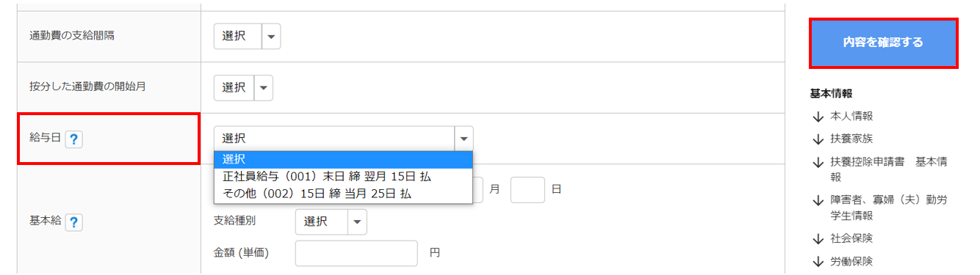Click the arrow icon beside 労働保険
Image resolution: width=980 pixels, height=275 pixels.
(x=817, y=261)
